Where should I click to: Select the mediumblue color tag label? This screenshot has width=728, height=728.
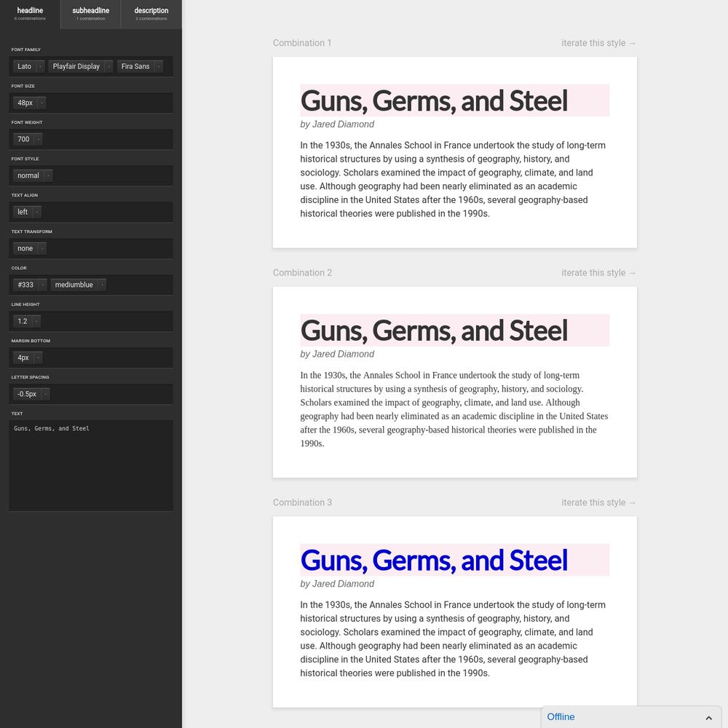point(74,285)
